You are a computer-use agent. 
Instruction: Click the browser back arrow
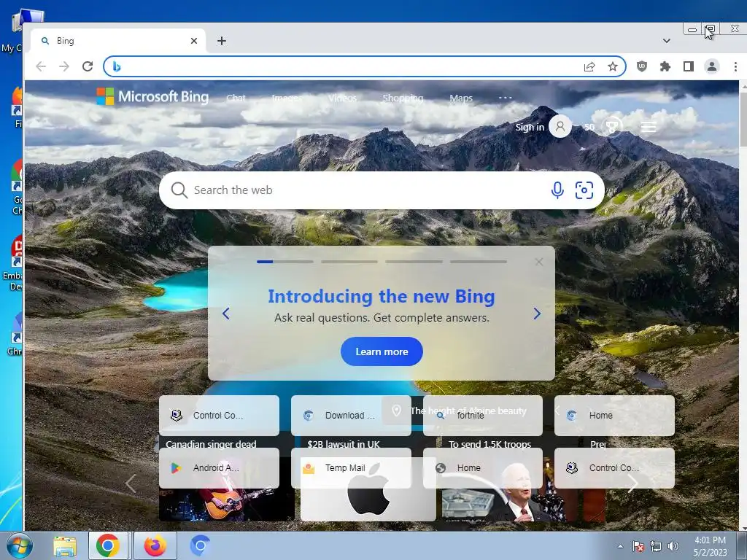click(41, 66)
